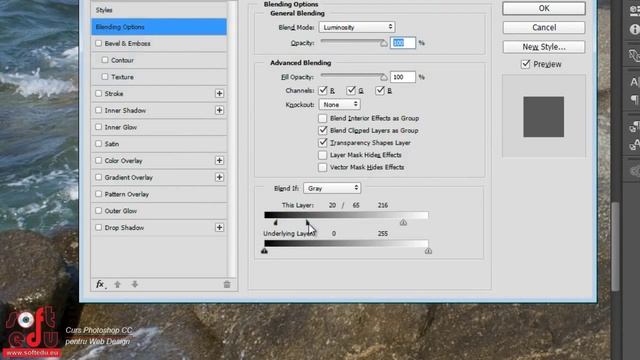Click Underlying Layer white slider handle

(428, 251)
